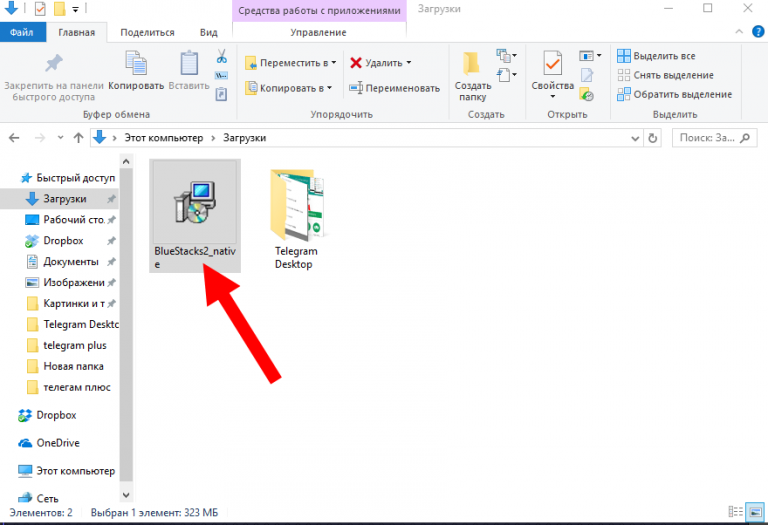
Task: Click the Выделить все button
Action: (656, 56)
